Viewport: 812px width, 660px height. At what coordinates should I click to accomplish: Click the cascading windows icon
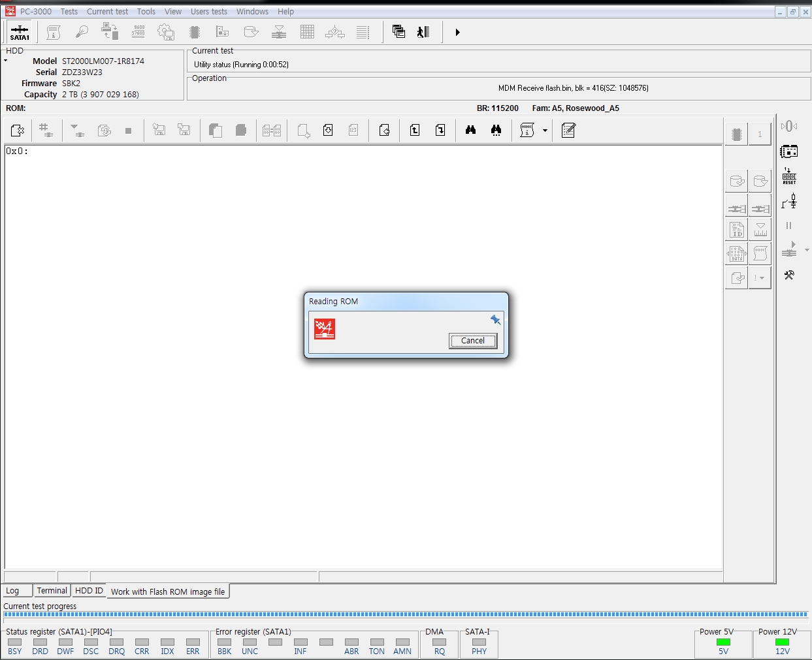click(398, 31)
